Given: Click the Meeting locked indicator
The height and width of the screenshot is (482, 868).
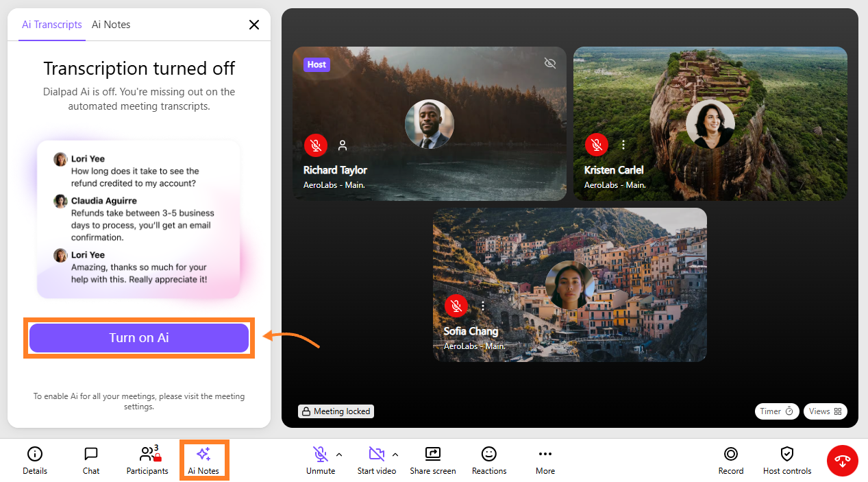Looking at the screenshot, I should click(336, 411).
